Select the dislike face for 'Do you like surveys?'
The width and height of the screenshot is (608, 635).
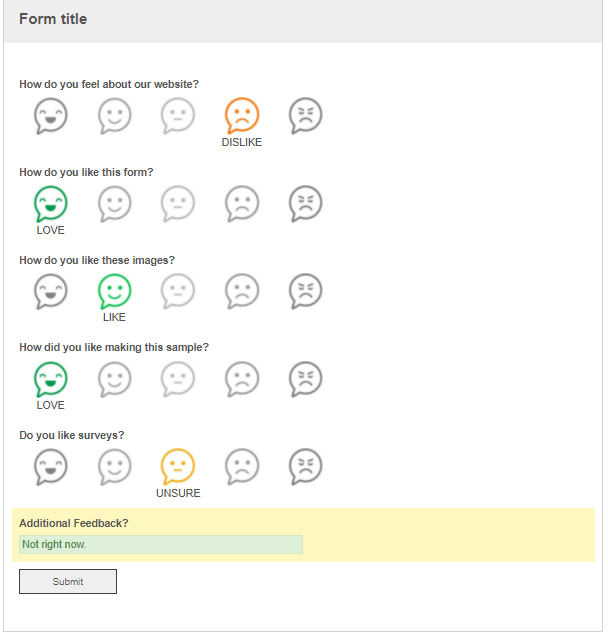point(242,467)
